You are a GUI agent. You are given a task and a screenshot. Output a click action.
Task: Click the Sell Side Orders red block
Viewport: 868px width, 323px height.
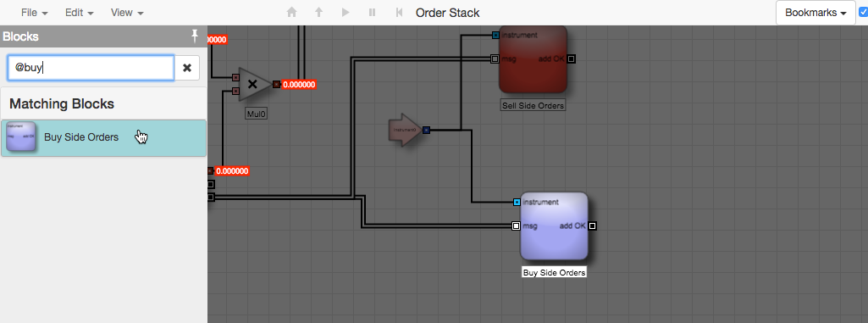click(534, 59)
